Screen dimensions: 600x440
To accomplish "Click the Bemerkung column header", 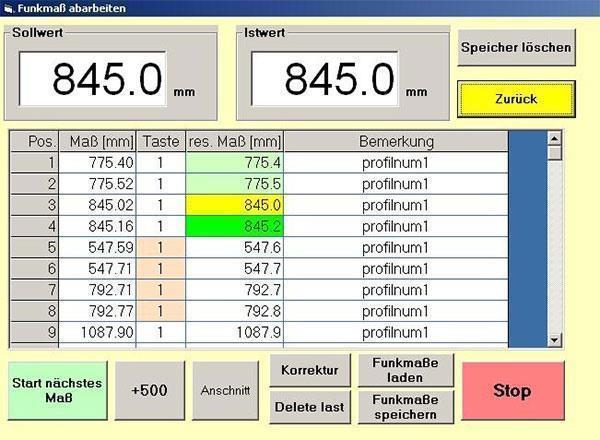I will (x=396, y=142).
